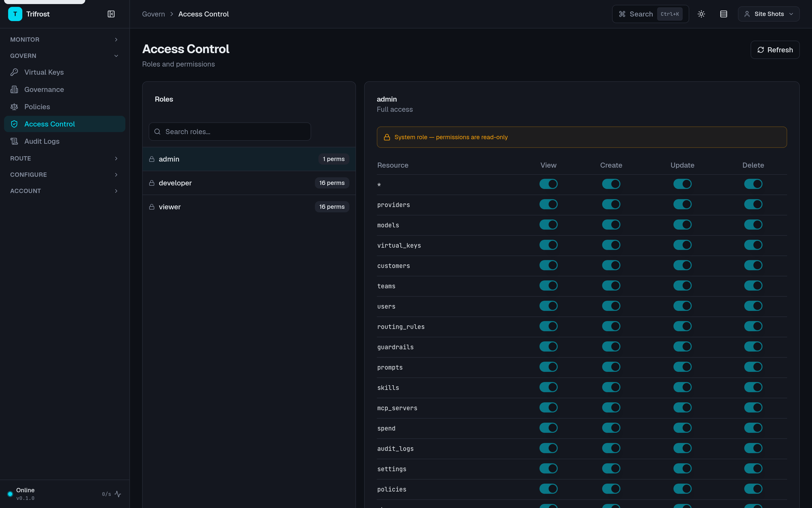Toggle View permission for customers
The width and height of the screenshot is (812, 508).
click(548, 265)
